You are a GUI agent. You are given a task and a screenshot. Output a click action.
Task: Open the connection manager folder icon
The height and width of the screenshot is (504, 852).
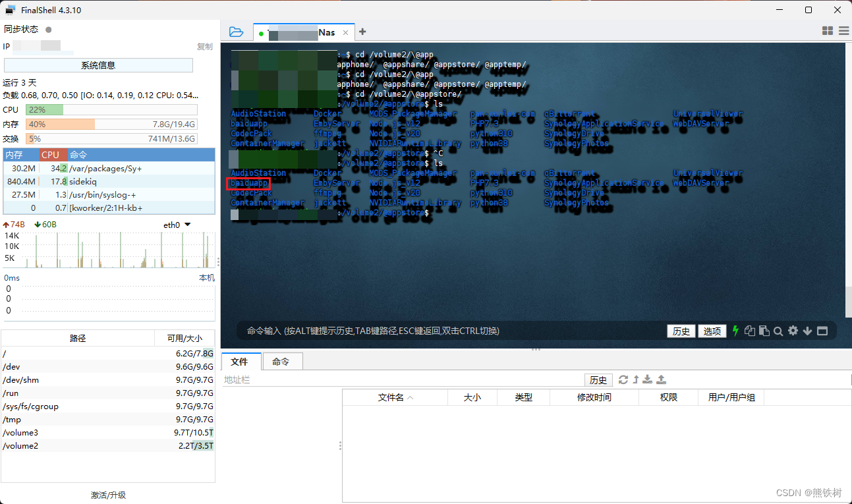236,32
